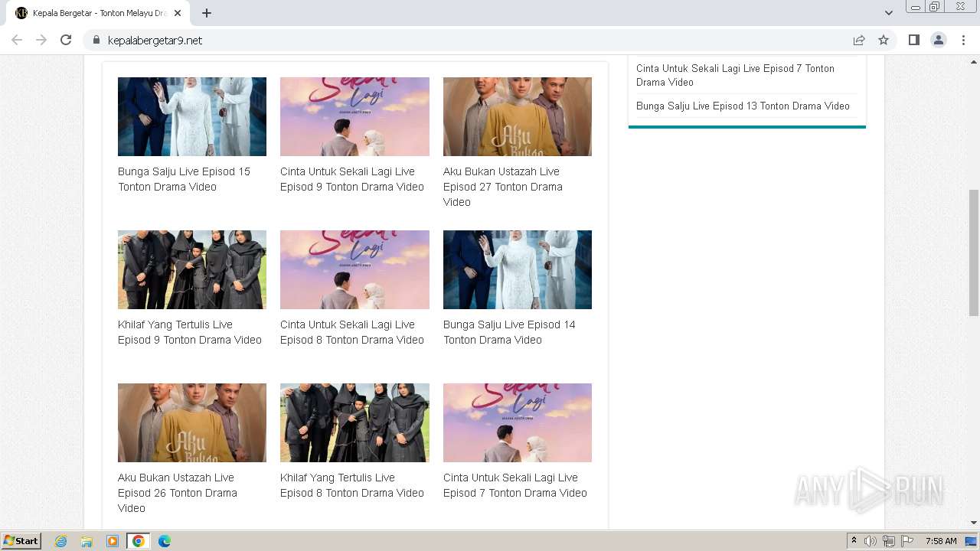Reload the page with the refresh icon
Viewport: 980px width, 551px height.
point(66,40)
